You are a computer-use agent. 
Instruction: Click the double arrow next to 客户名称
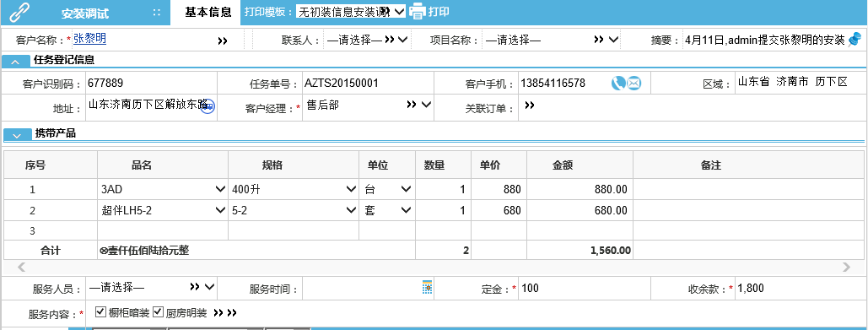pyautogui.click(x=223, y=41)
